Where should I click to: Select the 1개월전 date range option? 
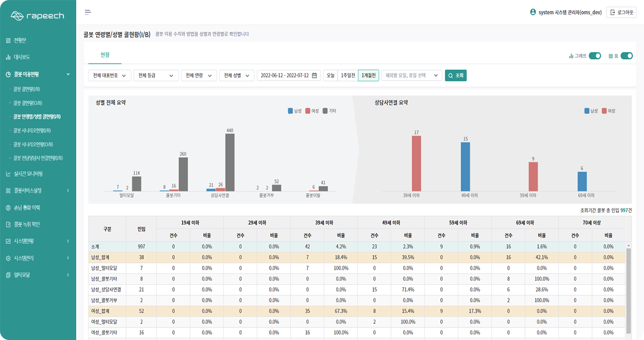pos(368,75)
